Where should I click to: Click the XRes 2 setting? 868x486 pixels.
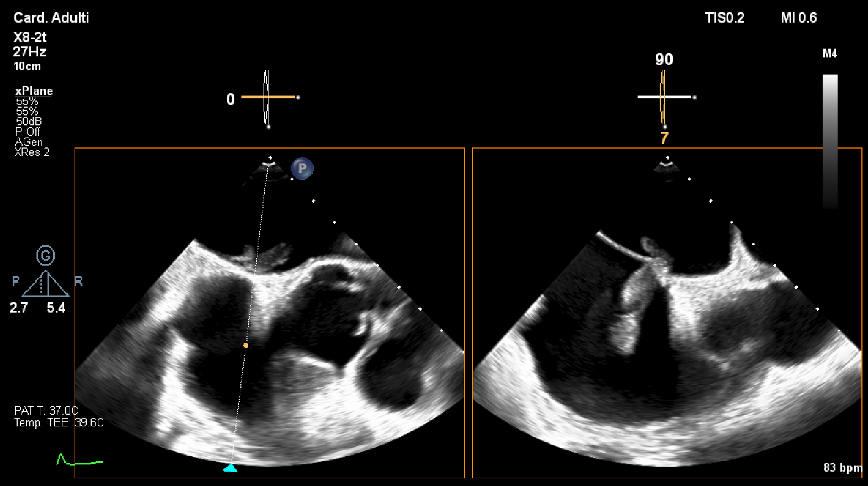[x=32, y=152]
